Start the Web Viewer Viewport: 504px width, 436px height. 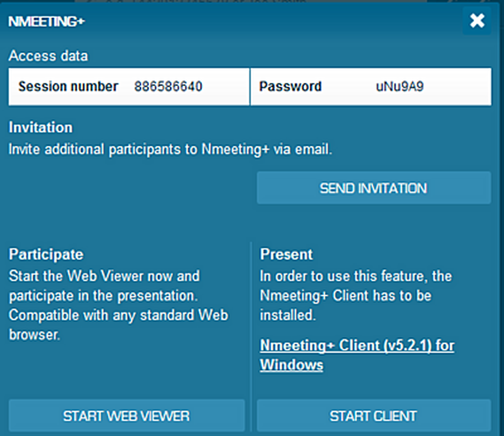pyautogui.click(x=127, y=416)
